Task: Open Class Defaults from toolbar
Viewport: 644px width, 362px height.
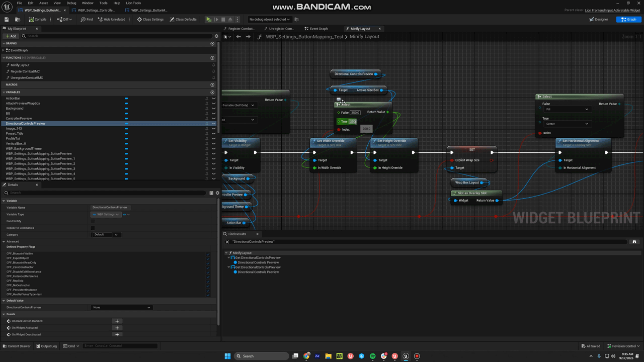Action: pos(183,20)
